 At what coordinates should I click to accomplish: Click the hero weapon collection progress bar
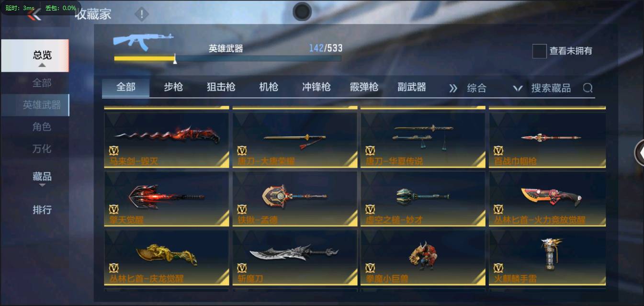point(227,58)
